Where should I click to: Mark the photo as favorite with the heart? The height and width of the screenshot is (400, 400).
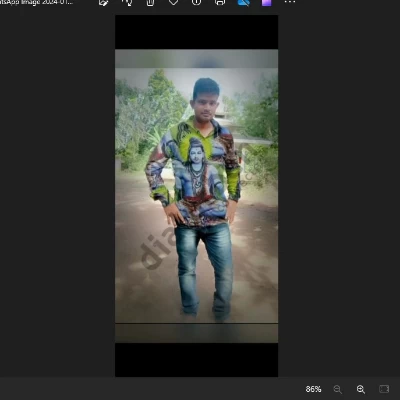[173, 2]
